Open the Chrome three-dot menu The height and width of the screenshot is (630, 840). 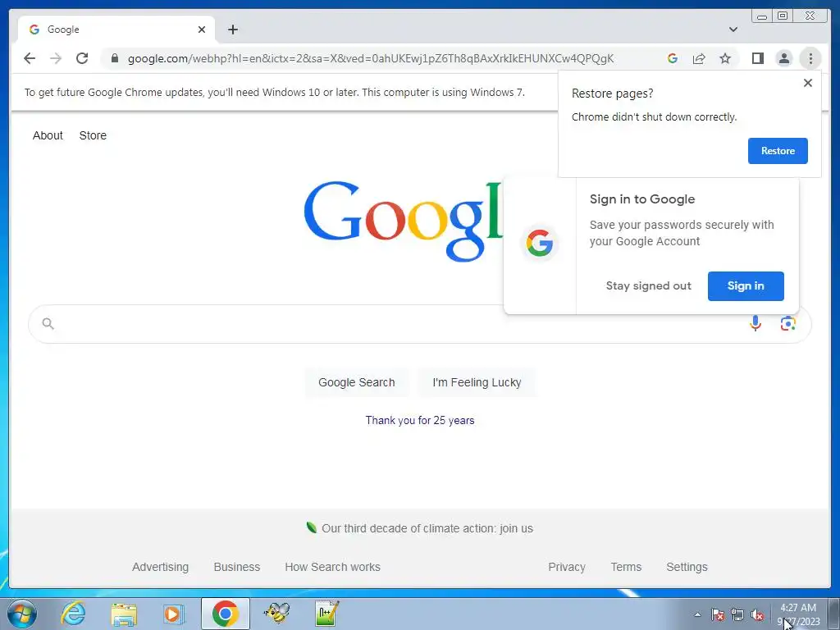coord(810,58)
